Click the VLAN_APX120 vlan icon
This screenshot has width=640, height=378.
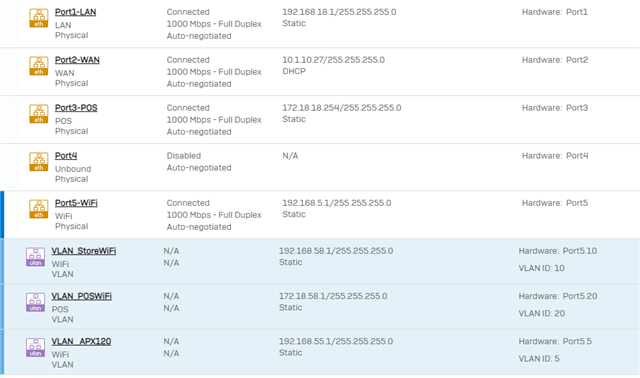coord(36,347)
